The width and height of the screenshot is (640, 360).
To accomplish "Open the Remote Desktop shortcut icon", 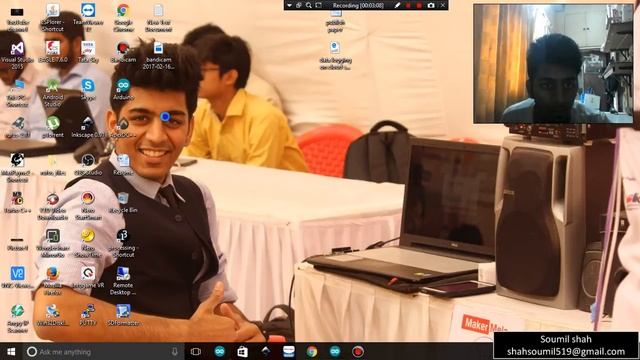I will pyautogui.click(x=123, y=280).
